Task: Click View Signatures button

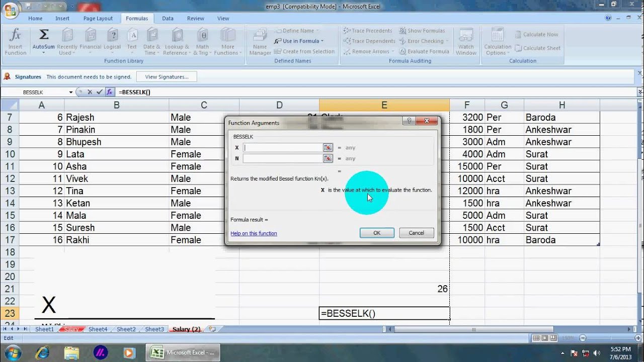Action: pos(167,77)
